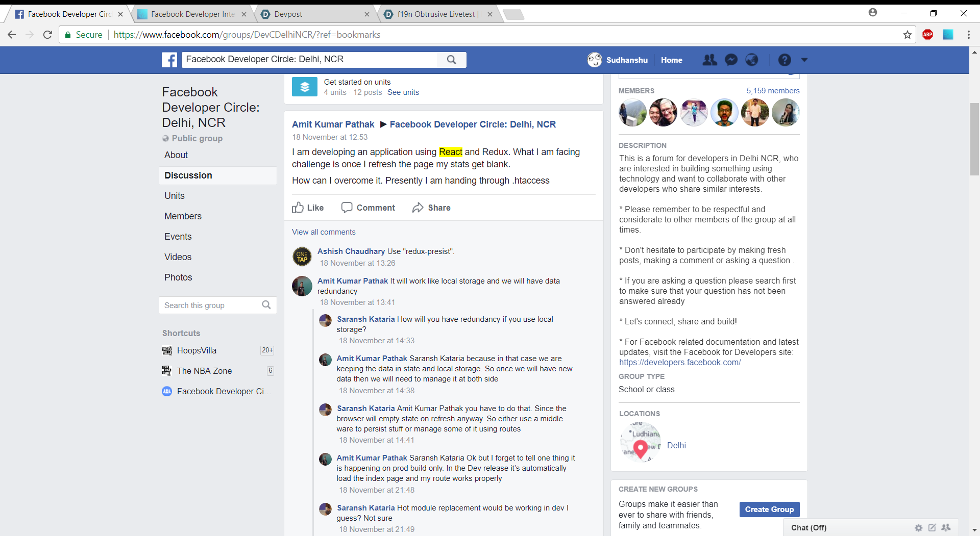Click the search icon in Search this group
The height and width of the screenshot is (536, 980).
pos(266,305)
